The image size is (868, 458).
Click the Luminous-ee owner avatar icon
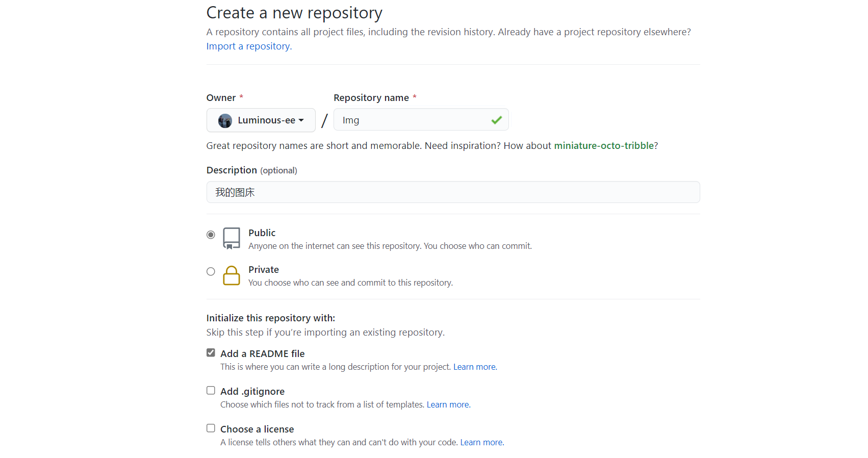(x=225, y=121)
